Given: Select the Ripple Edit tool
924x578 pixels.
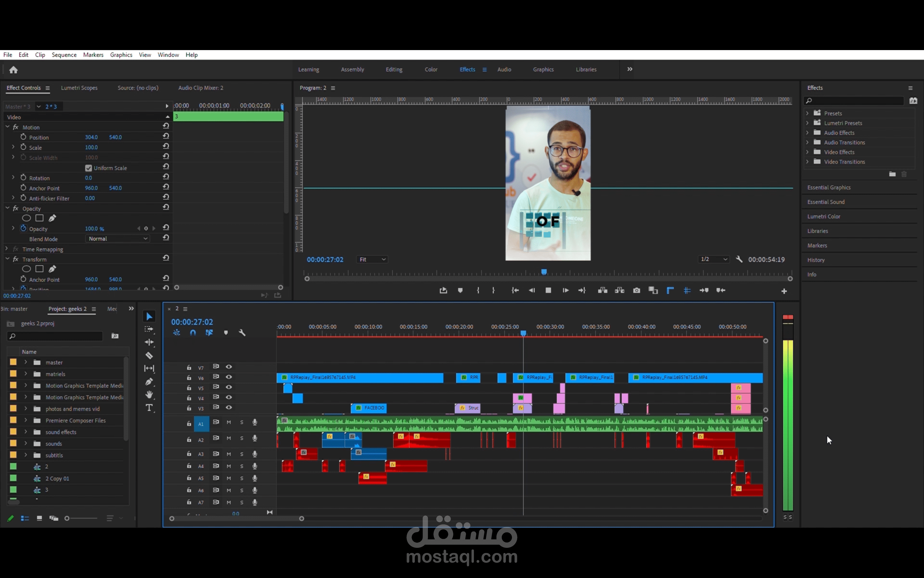Looking at the screenshot, I should tap(149, 342).
